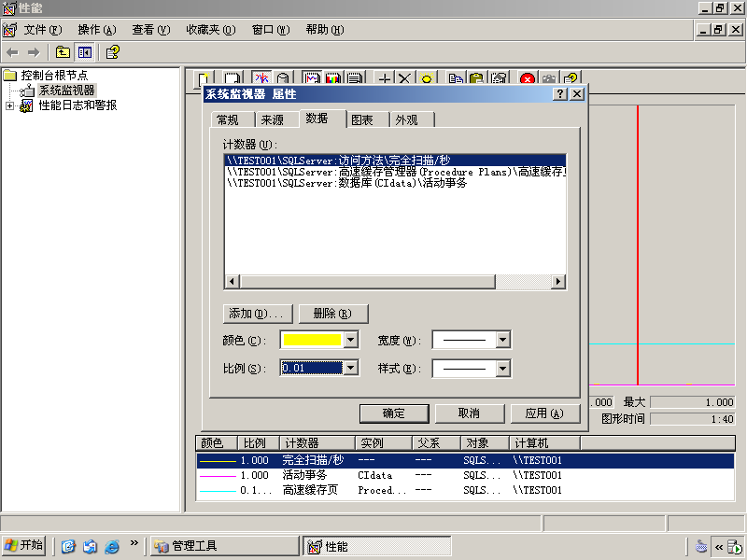Open the 样式 line style dropdown
The image size is (747, 560).
[x=503, y=369]
